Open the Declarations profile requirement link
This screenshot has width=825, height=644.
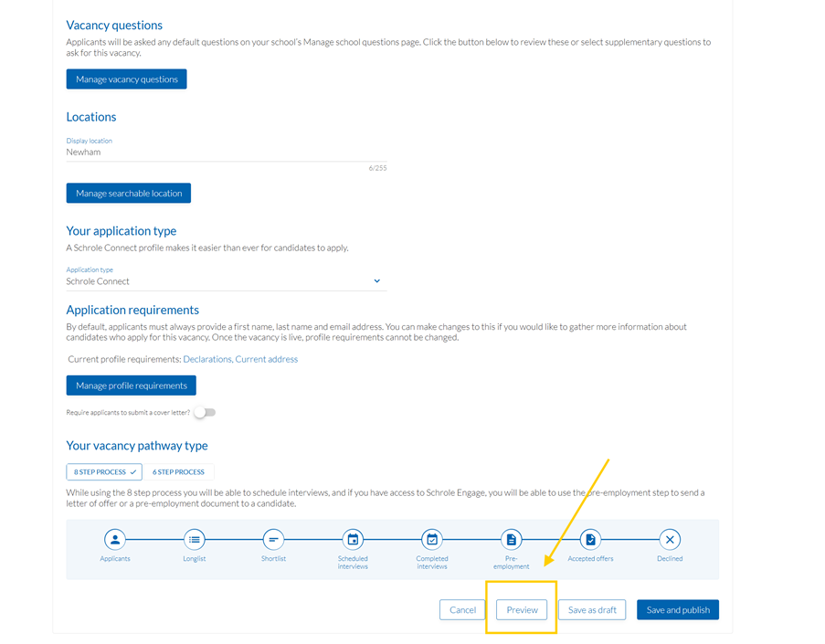pyautogui.click(x=207, y=359)
